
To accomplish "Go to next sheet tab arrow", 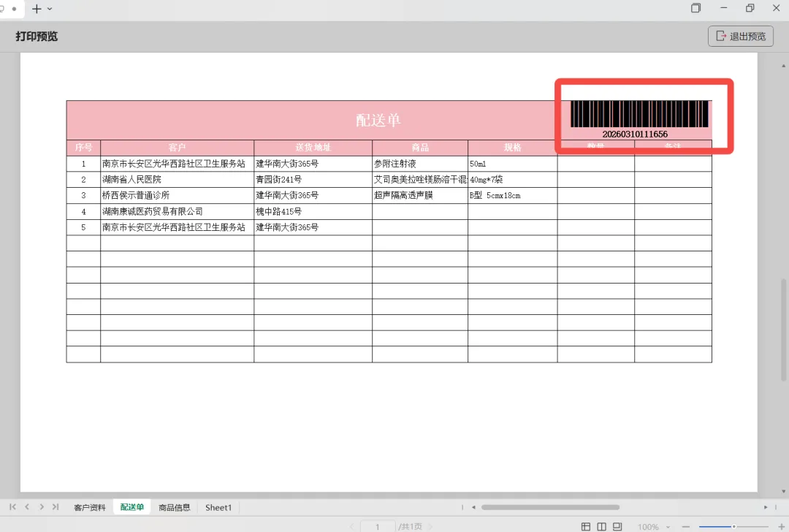I will click(42, 507).
